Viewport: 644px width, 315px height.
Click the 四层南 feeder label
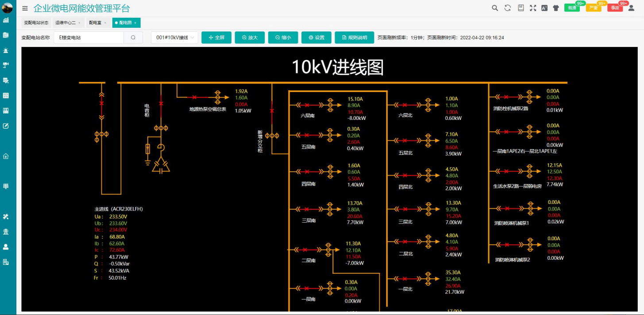[x=308, y=183]
